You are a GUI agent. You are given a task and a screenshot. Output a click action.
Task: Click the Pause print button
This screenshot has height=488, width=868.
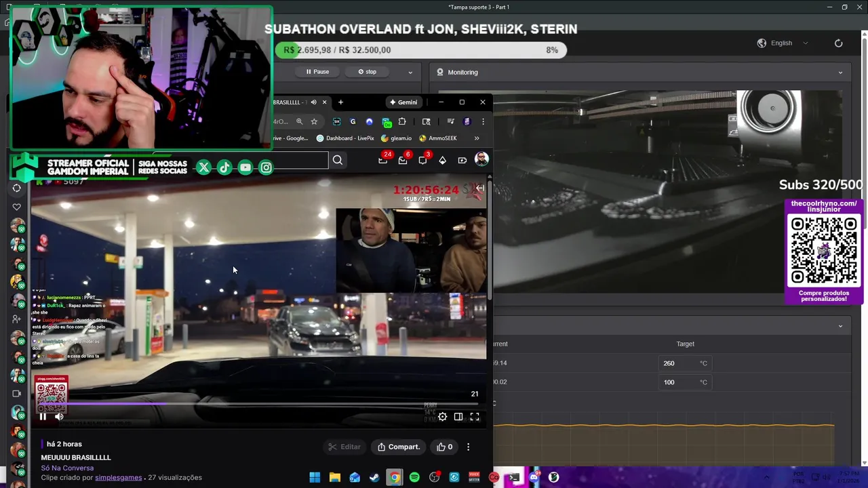click(317, 72)
